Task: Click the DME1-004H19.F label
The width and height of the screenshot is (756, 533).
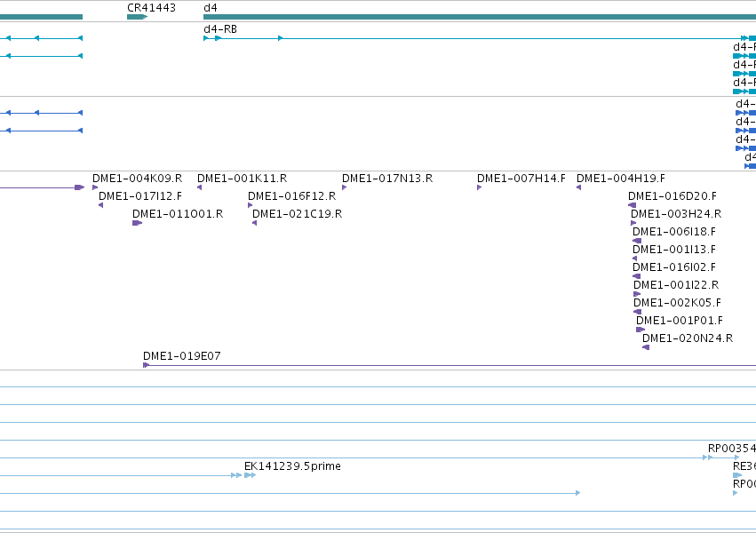Action: click(621, 179)
